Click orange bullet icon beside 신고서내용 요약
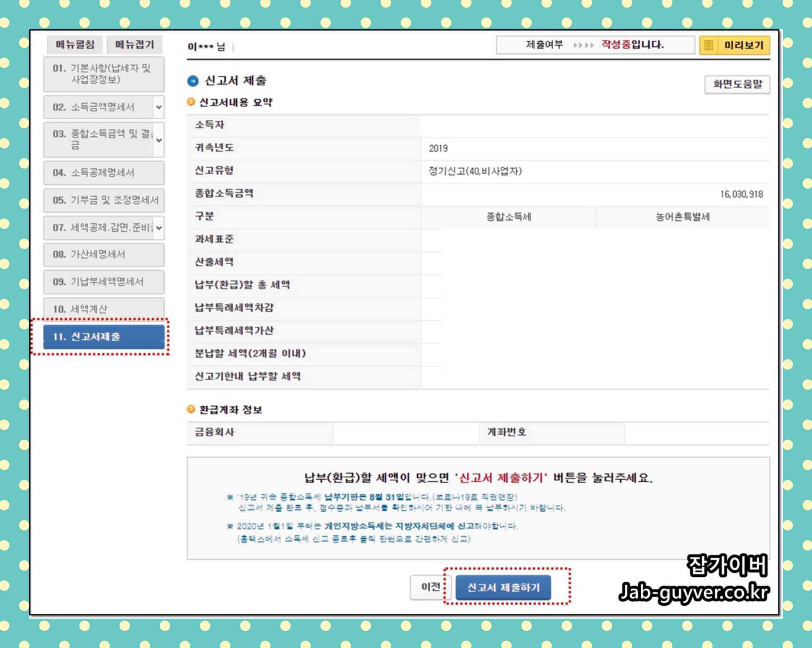The image size is (812, 648). [191, 102]
